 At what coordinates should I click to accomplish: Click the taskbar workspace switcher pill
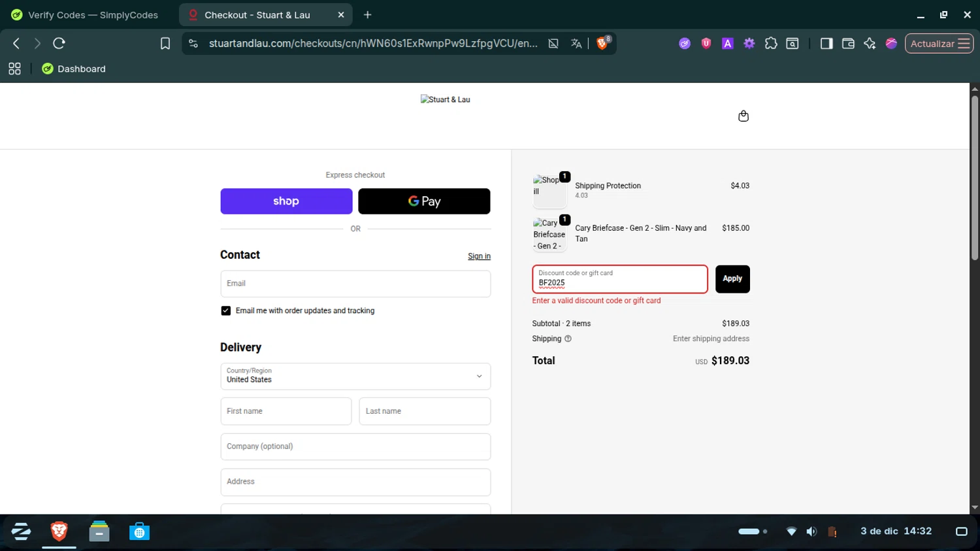pos(753,531)
